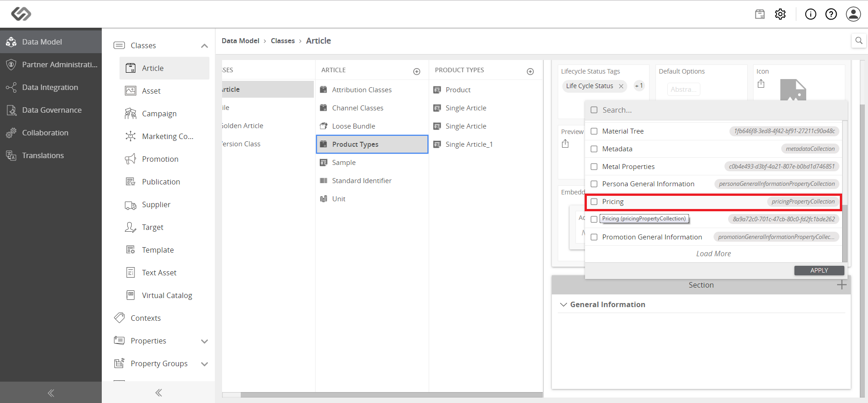Click the horizontal scrollbar below columns

tap(392, 395)
